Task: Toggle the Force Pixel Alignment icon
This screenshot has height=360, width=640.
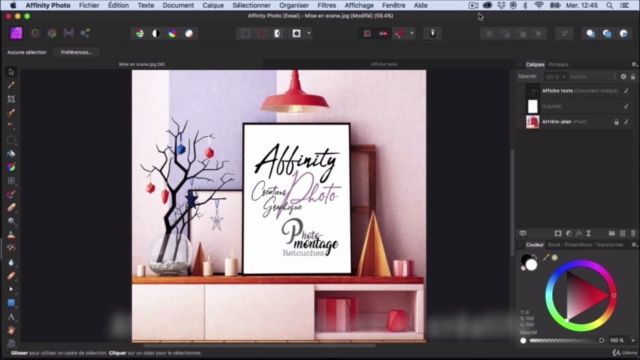Action: pyautogui.click(x=383, y=33)
